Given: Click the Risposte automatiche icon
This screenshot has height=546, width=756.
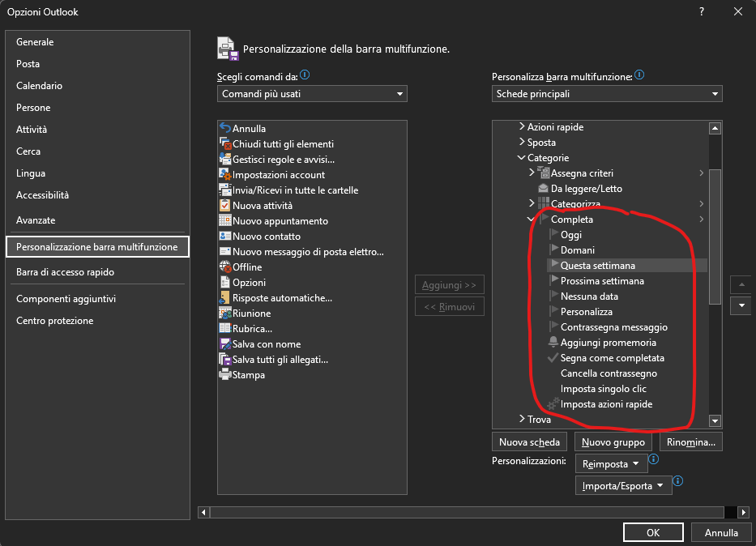Looking at the screenshot, I should click(x=225, y=298).
